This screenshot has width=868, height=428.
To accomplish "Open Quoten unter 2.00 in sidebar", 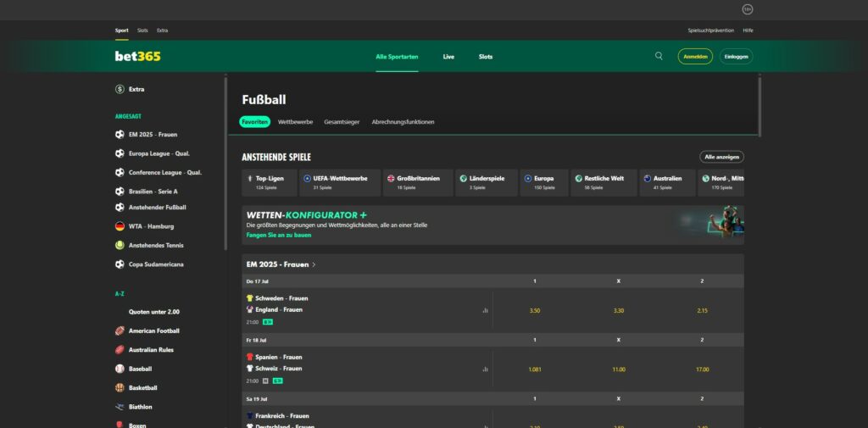I will click(154, 312).
